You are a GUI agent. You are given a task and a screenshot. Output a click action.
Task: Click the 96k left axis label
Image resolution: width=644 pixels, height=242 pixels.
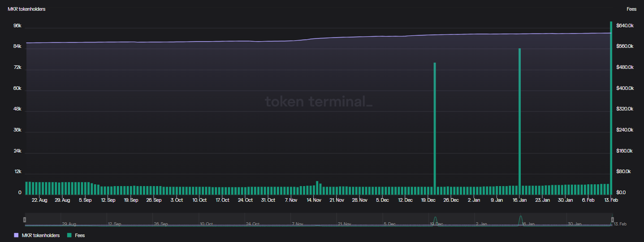17,26
